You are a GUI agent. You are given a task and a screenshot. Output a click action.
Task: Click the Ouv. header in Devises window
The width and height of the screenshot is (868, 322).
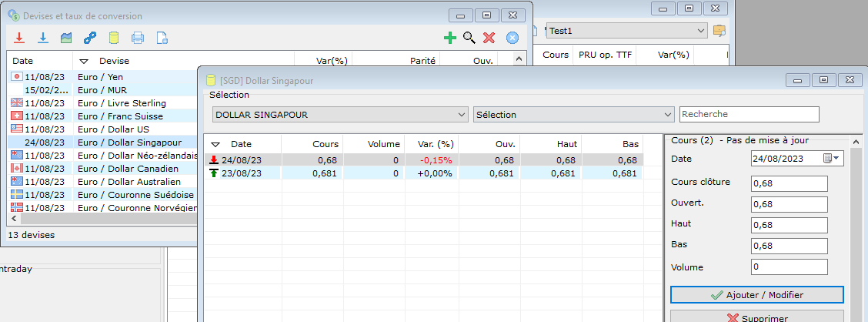pyautogui.click(x=482, y=61)
